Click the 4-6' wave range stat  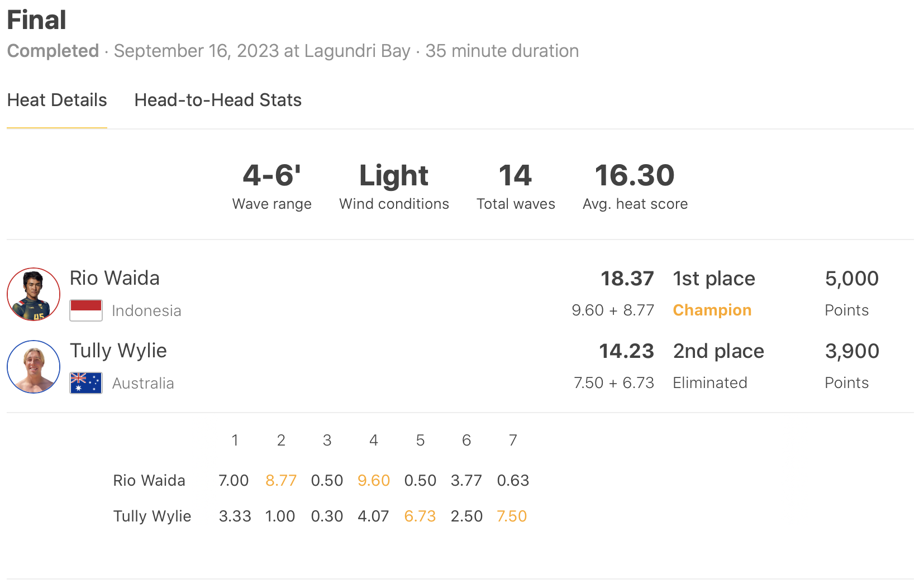[272, 176]
